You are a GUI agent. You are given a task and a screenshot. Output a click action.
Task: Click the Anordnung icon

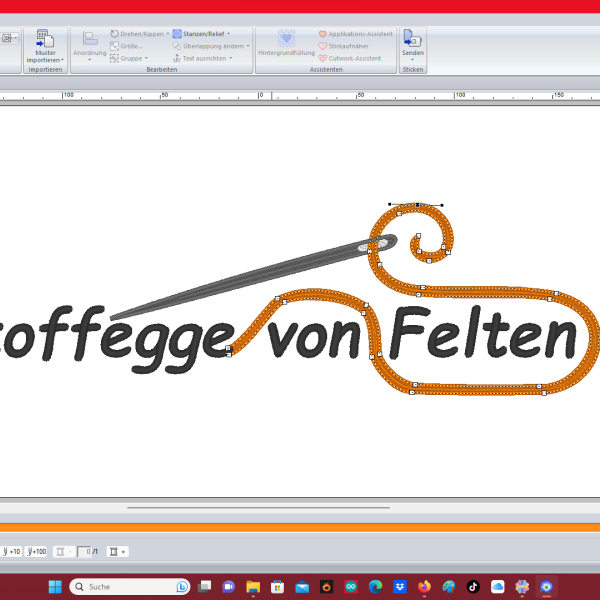[x=89, y=40]
